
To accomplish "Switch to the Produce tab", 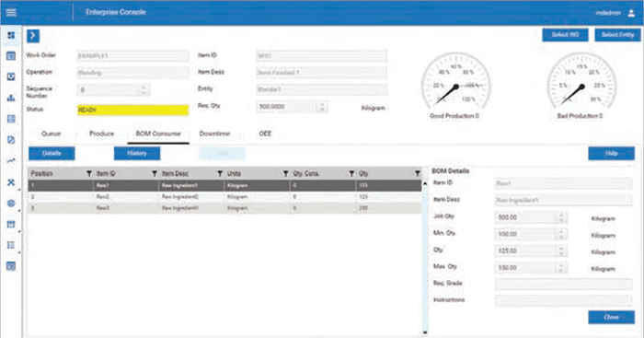I will coord(101,134).
